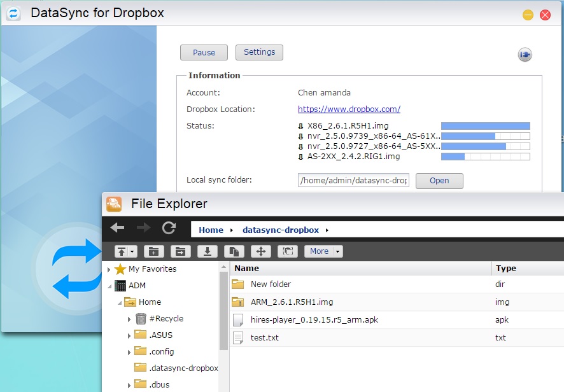564x392 pixels.
Task: Click Open next to local sync folder
Action: click(439, 181)
